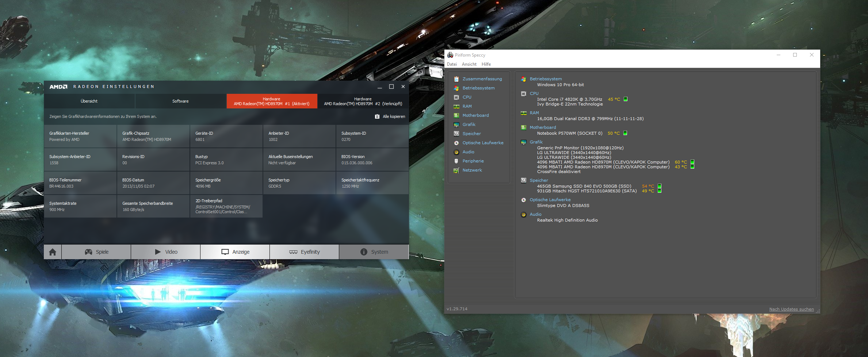
Task: Click the Peripherie mouse icon in Speccy's sidebar
Action: [x=456, y=161]
